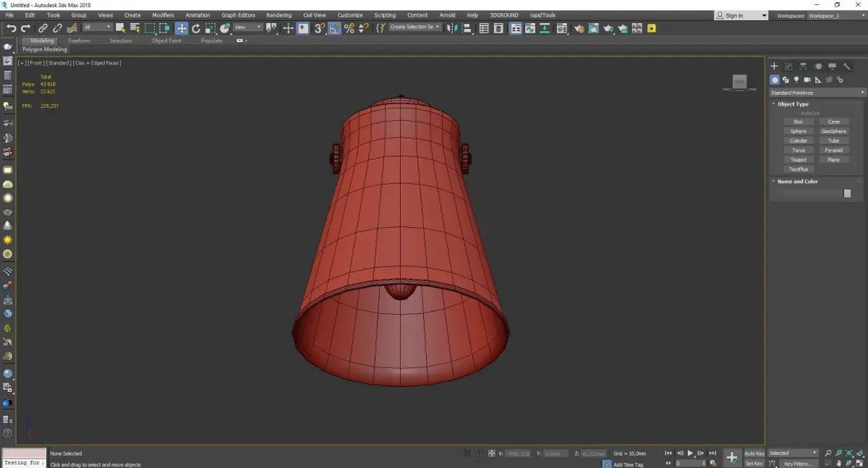Click the object color swatch
Viewport: 868px width, 468px height.
tap(847, 194)
